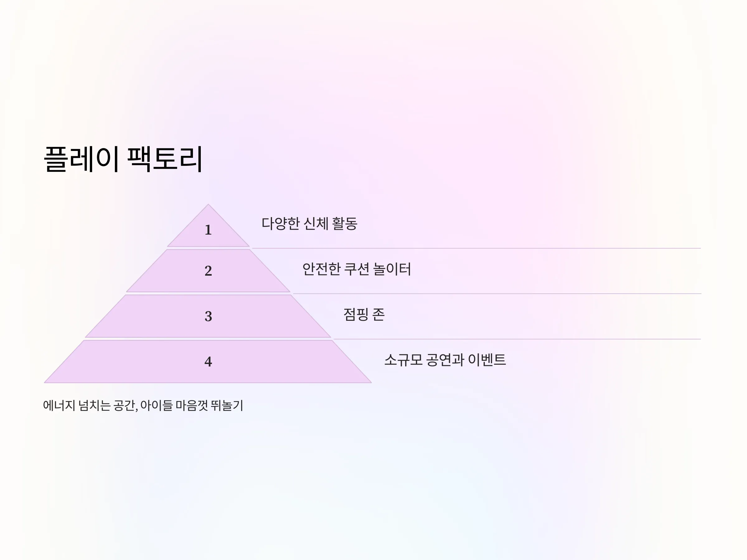Click the numeral 4 at pyramid base
This screenshot has height=560, width=747.
tap(208, 362)
